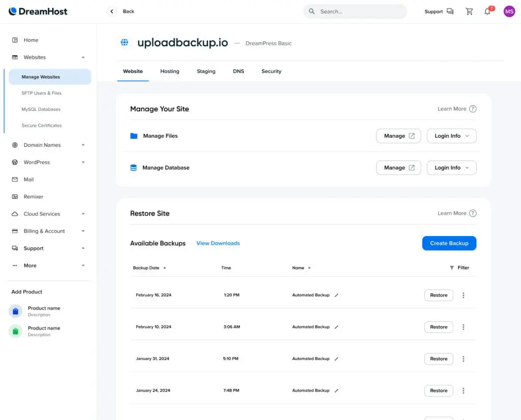521x420 pixels.
Task: Click help icon next to Manage Your Site Learn More
Action: pyautogui.click(x=473, y=109)
